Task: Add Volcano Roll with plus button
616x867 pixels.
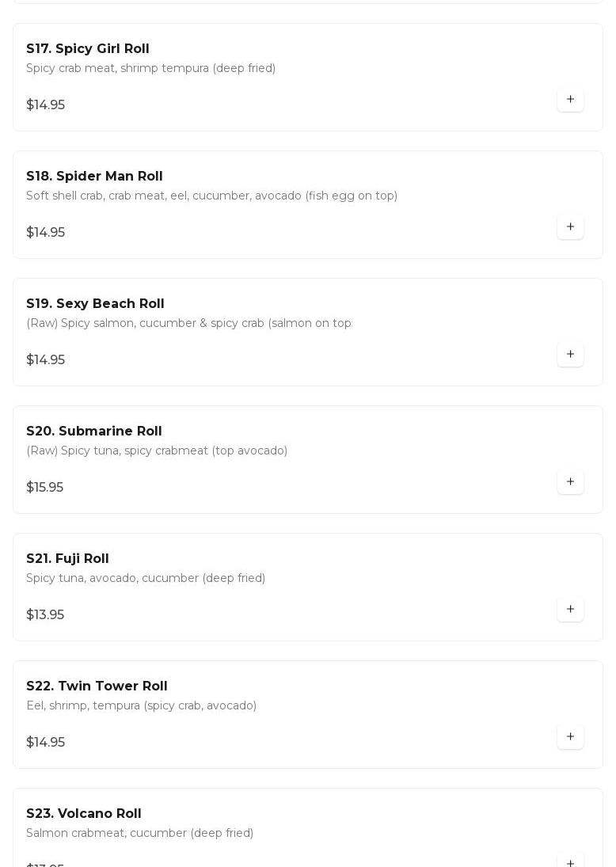Action: point(570,861)
